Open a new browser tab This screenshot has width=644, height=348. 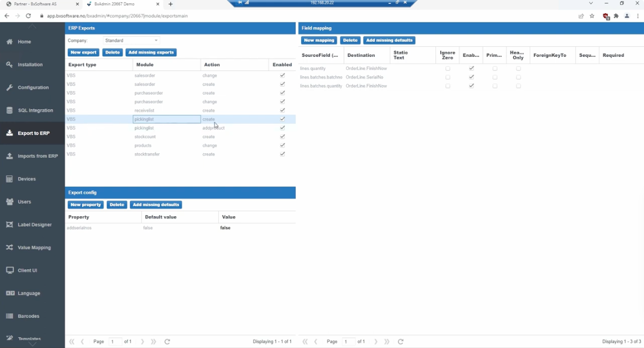(x=171, y=4)
